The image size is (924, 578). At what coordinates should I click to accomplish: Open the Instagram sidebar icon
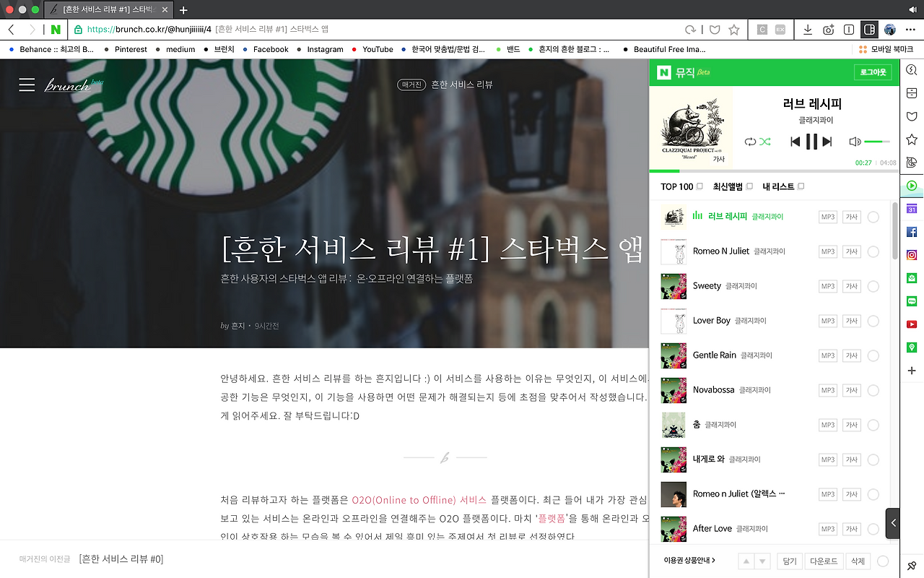click(x=911, y=254)
